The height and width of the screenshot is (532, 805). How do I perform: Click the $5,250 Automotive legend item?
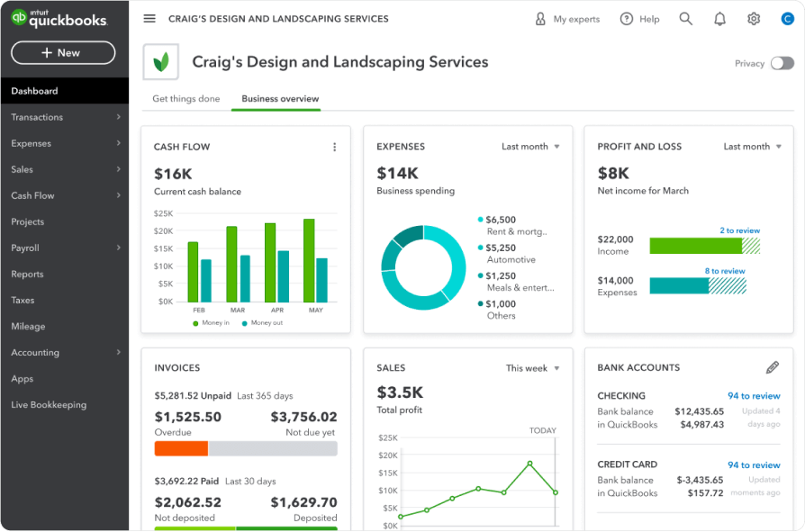[507, 254]
